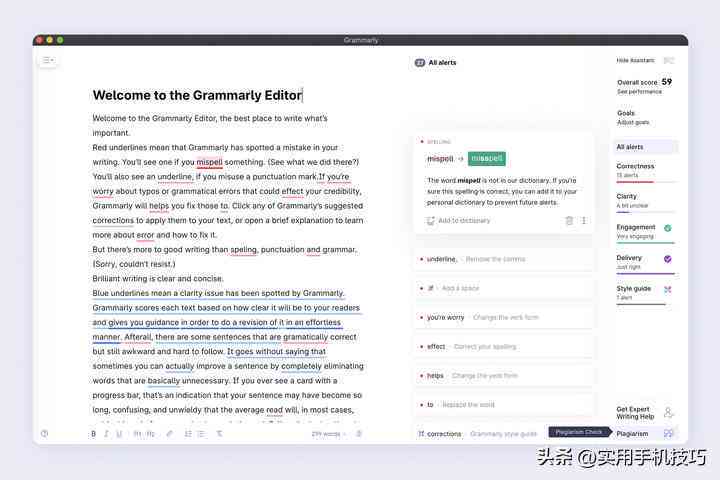Click the underlined word 'actually' in the text
Image resolution: width=720 pixels, height=480 pixels.
click(x=180, y=366)
